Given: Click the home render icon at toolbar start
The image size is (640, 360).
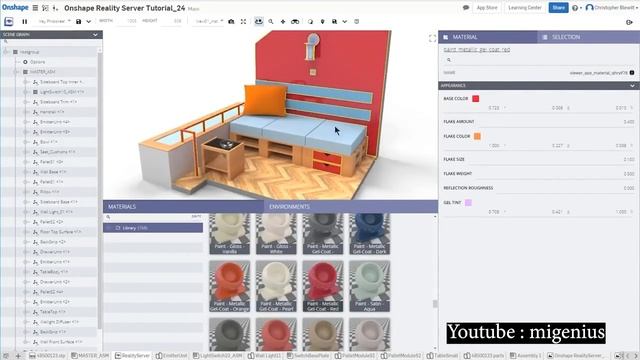Looking at the screenshot, I should (9, 21).
